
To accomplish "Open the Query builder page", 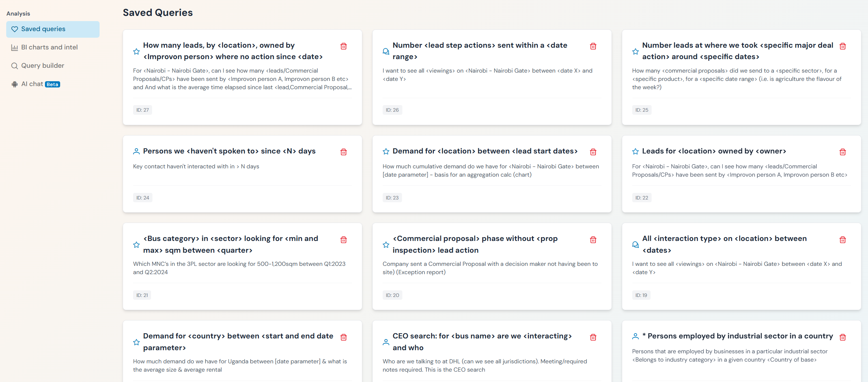I will click(x=43, y=66).
